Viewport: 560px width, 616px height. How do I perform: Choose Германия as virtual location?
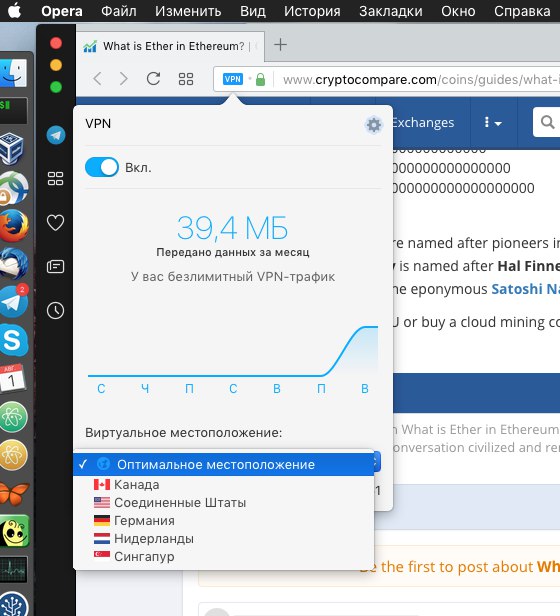point(223,521)
